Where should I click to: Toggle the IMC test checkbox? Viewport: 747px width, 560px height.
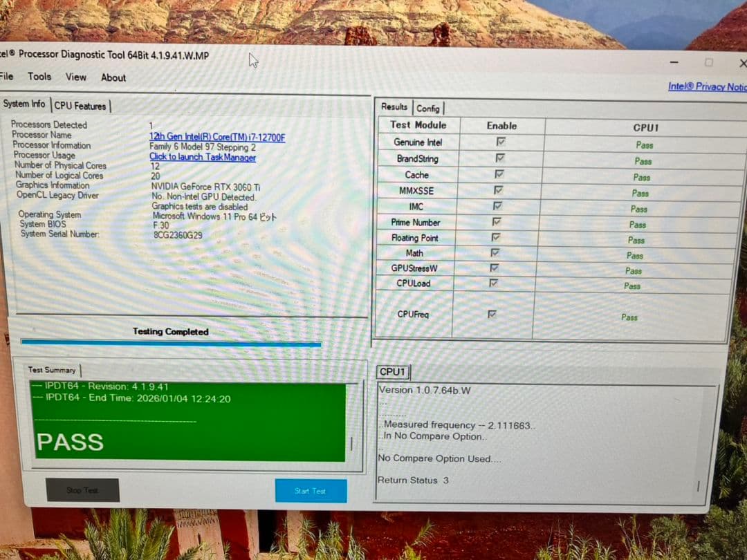[x=496, y=206]
